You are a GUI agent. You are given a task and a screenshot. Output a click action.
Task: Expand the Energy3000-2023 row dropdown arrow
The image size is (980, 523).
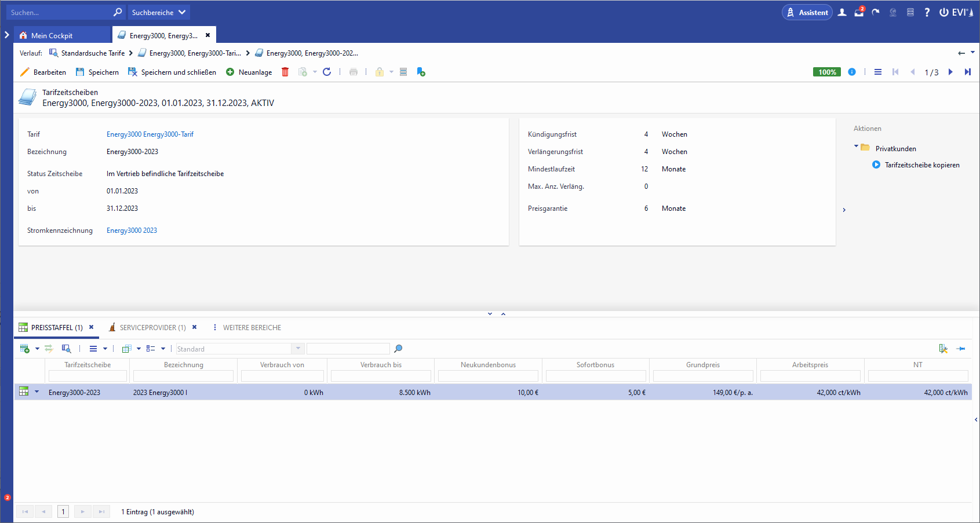[37, 392]
